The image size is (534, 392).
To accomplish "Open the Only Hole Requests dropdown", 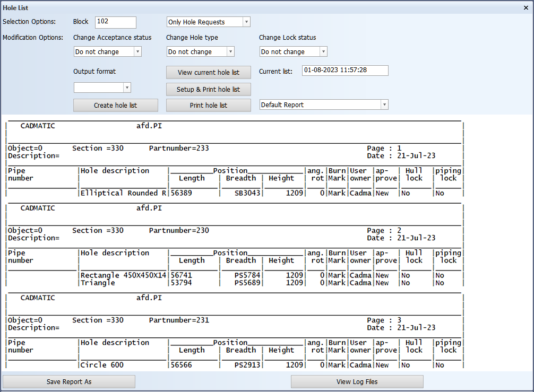I will pyautogui.click(x=209, y=22).
